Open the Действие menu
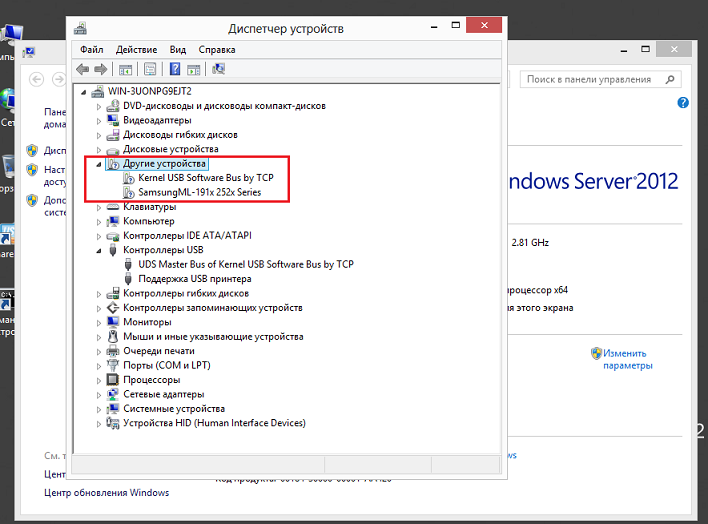Screen dimensions: 708x524 click(136, 49)
